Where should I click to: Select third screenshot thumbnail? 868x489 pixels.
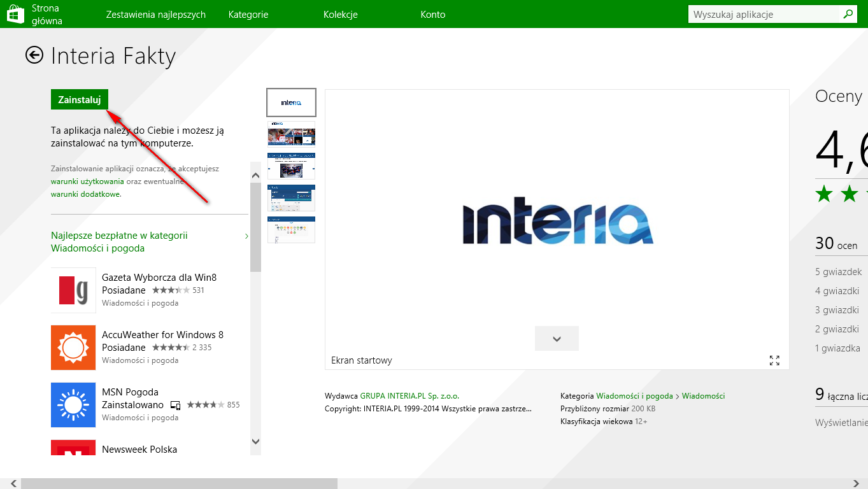(x=291, y=166)
